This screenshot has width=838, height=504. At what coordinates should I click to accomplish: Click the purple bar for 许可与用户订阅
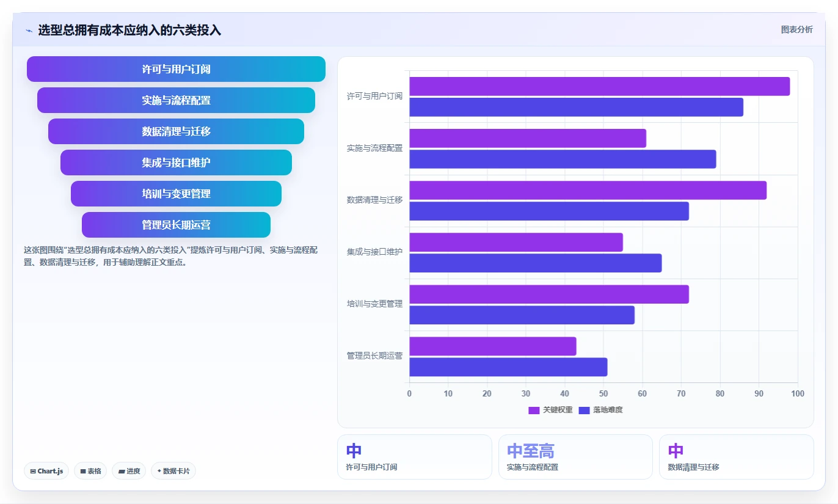tap(599, 86)
